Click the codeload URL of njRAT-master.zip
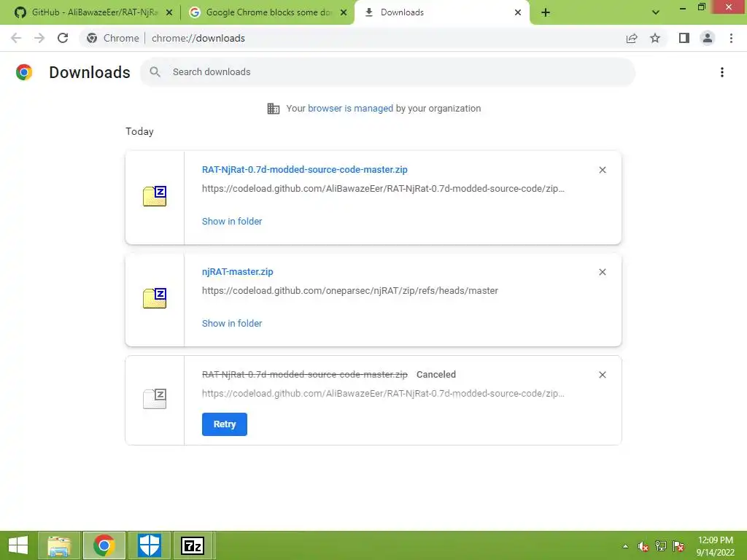747x560 pixels. pos(349,290)
